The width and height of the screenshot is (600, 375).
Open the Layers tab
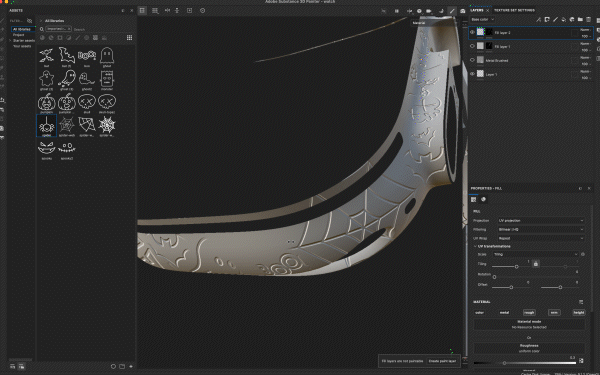477,10
